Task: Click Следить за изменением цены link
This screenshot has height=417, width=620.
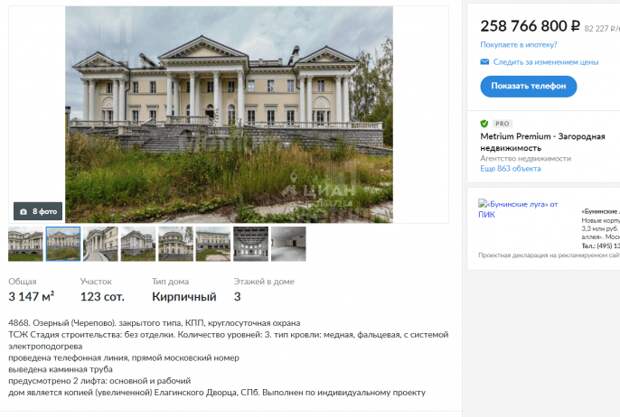Action: coord(546,62)
